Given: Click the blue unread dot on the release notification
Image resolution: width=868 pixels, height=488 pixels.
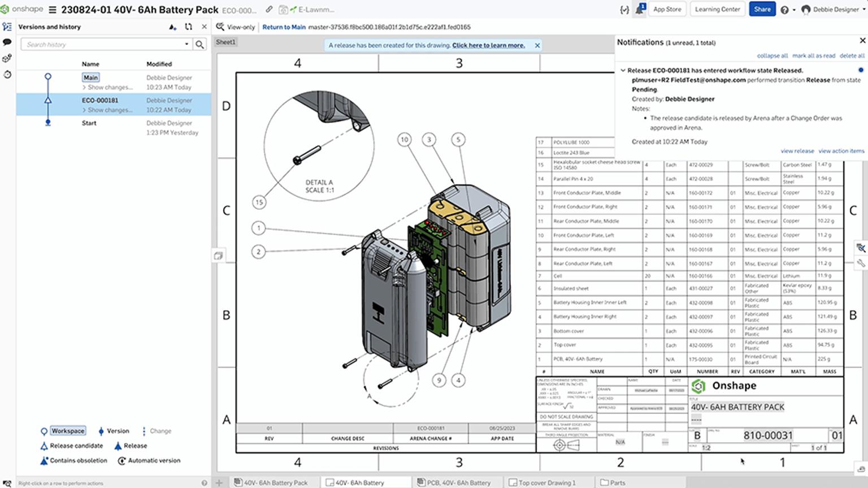Looking at the screenshot, I should point(864,70).
